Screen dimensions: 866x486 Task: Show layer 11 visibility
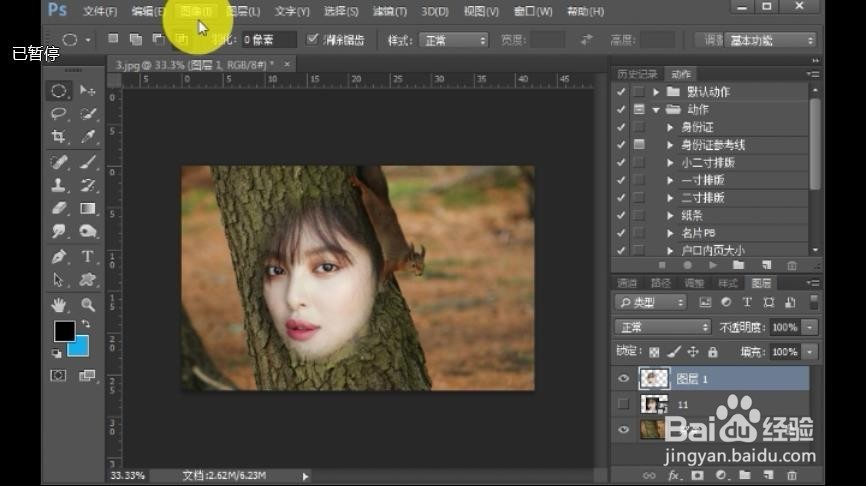(x=624, y=404)
